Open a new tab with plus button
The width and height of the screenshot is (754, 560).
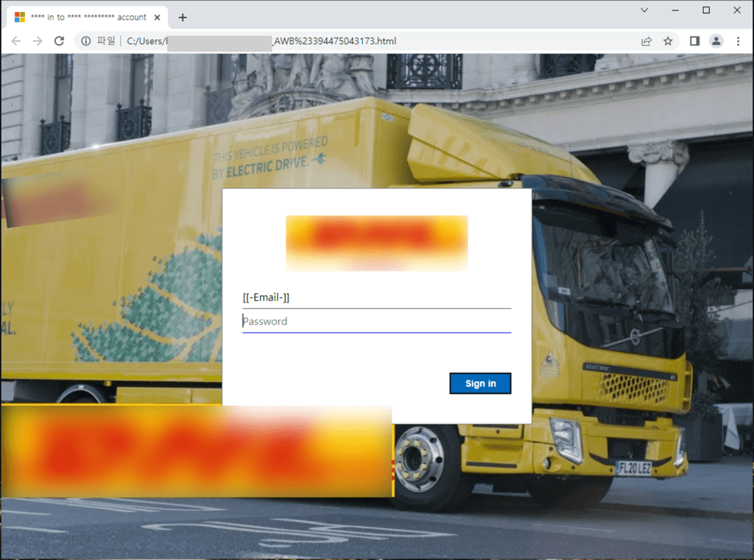[183, 17]
